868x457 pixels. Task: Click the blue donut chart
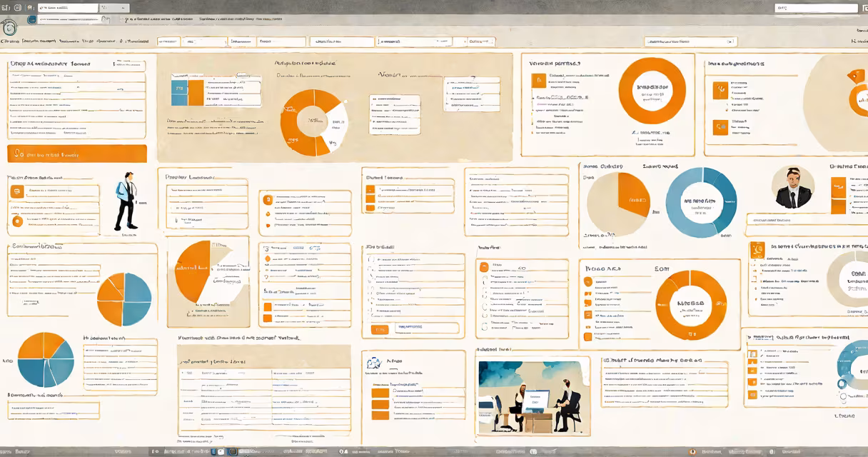pyautogui.click(x=701, y=202)
